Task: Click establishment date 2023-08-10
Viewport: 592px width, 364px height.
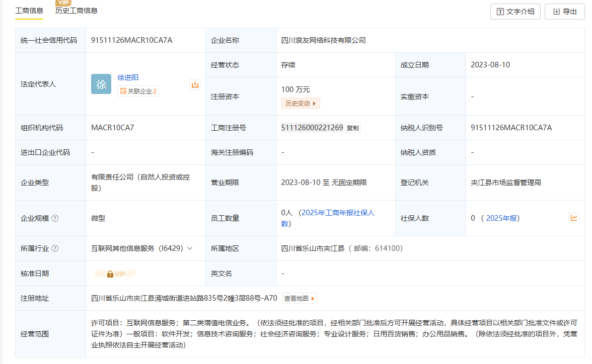Action: pos(490,65)
